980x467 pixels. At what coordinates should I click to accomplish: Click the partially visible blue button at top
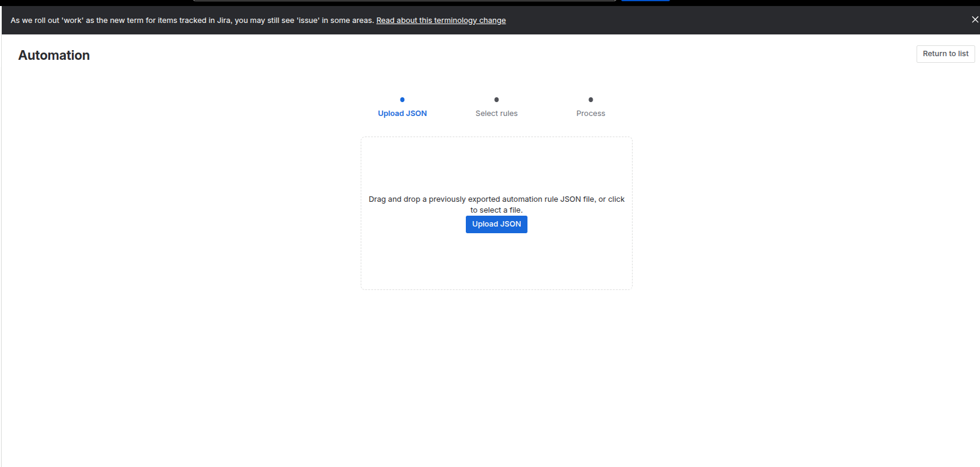coord(645,1)
